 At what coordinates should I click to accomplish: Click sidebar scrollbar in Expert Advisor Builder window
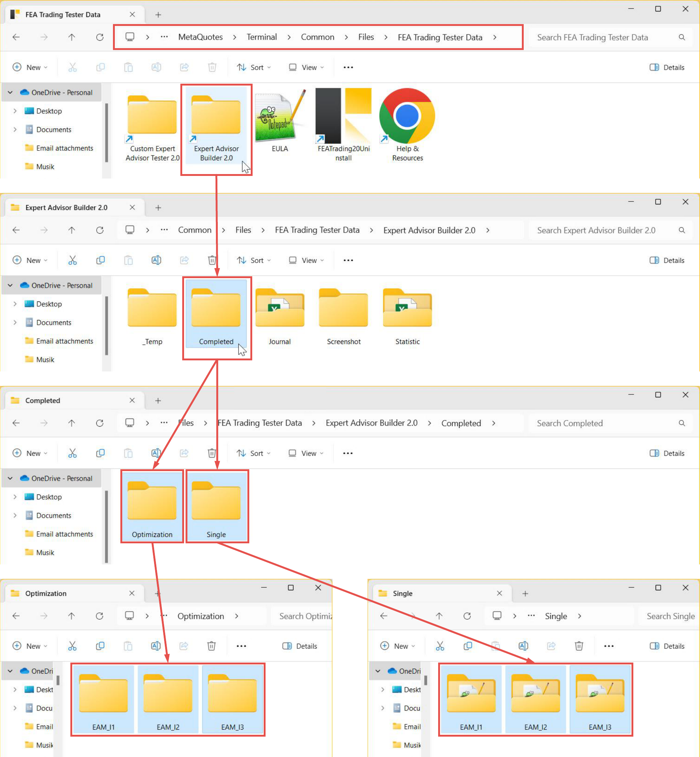pyautogui.click(x=106, y=326)
